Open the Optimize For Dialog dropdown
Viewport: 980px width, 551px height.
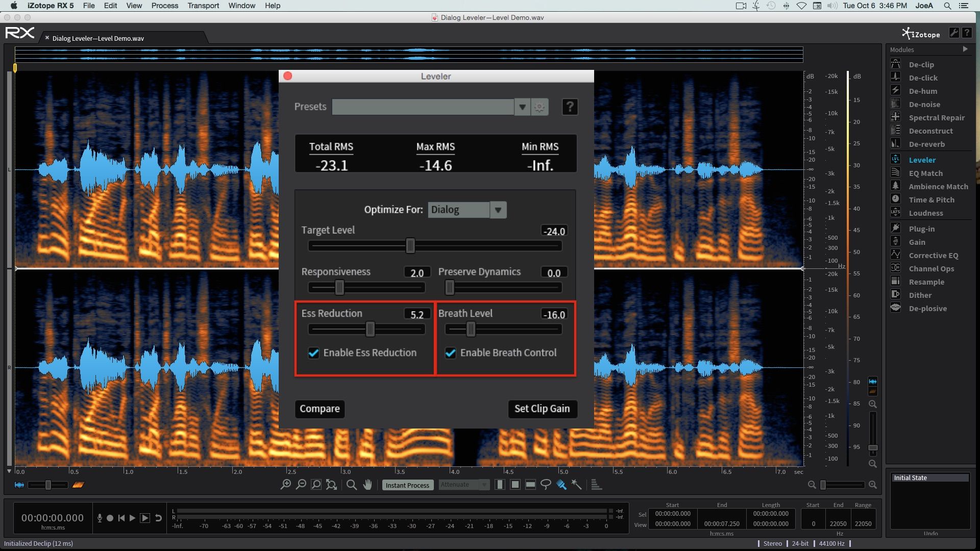467,210
